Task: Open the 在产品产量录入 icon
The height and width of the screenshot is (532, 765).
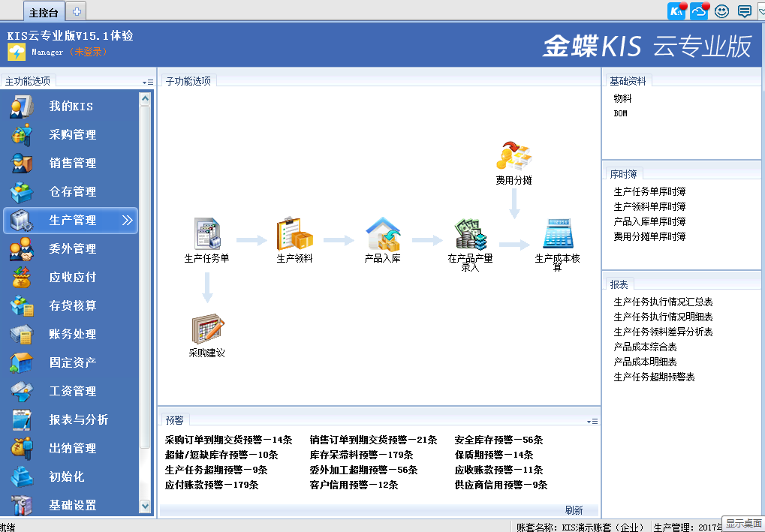Action: point(470,234)
